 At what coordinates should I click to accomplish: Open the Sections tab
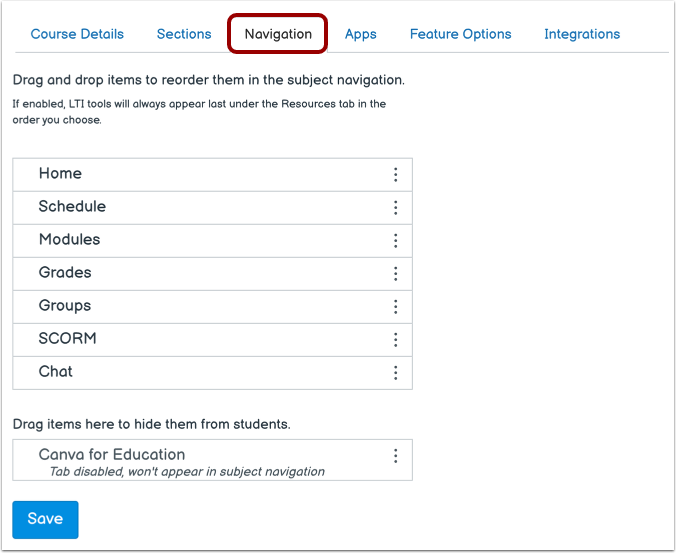pos(184,34)
